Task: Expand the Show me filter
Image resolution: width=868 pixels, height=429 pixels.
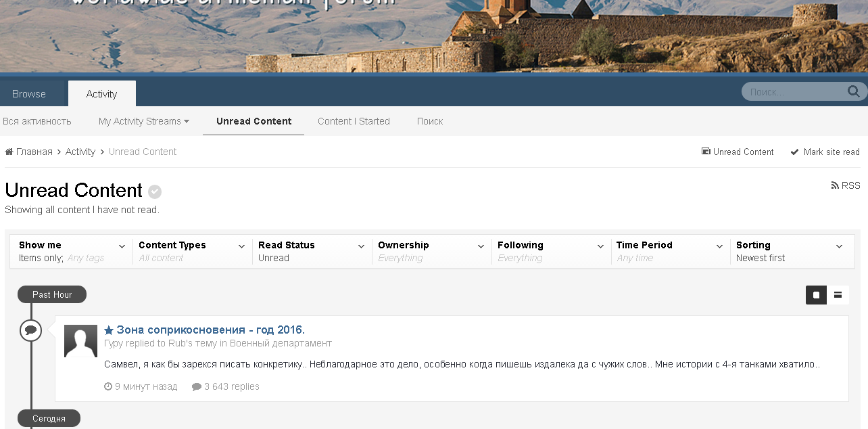Action: pyautogui.click(x=72, y=251)
